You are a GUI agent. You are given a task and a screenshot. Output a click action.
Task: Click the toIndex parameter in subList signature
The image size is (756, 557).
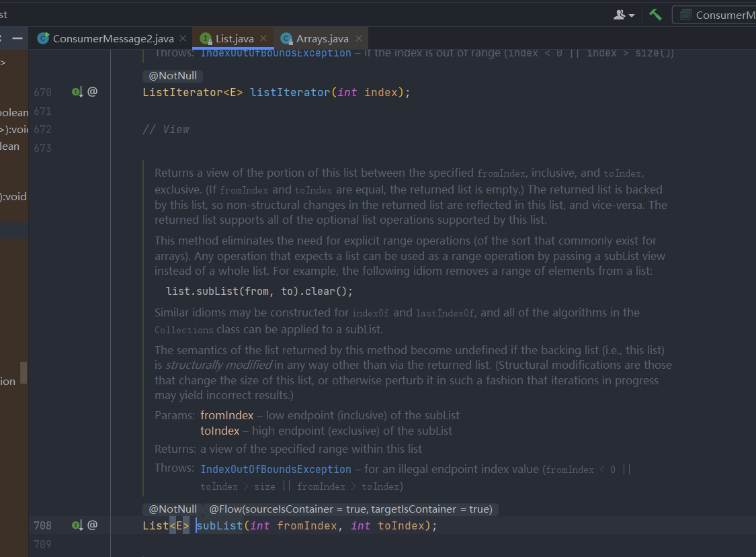point(401,525)
